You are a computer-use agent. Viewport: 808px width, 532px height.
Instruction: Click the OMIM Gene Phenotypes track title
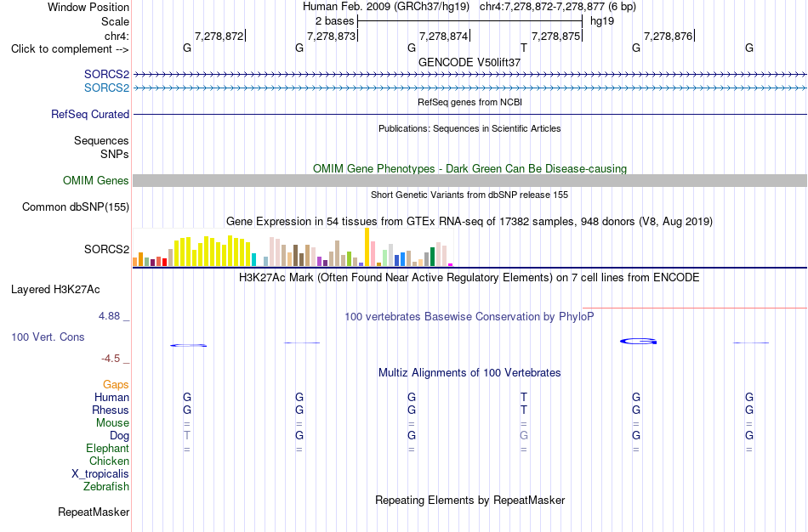coord(469,168)
